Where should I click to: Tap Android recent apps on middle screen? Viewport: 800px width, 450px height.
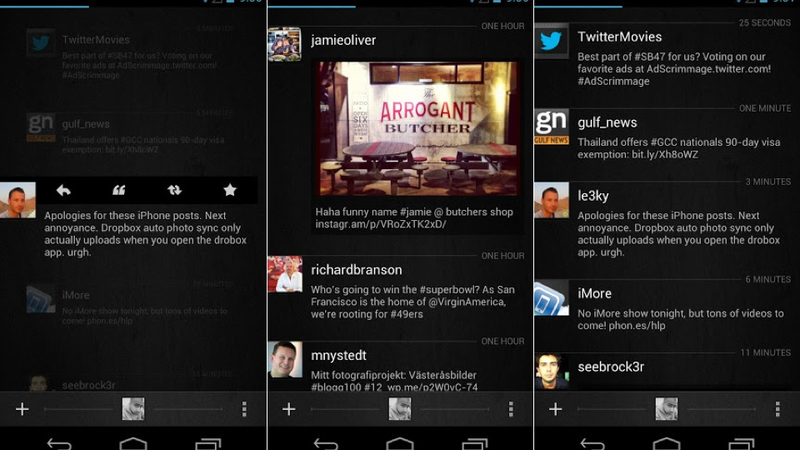coord(475,444)
